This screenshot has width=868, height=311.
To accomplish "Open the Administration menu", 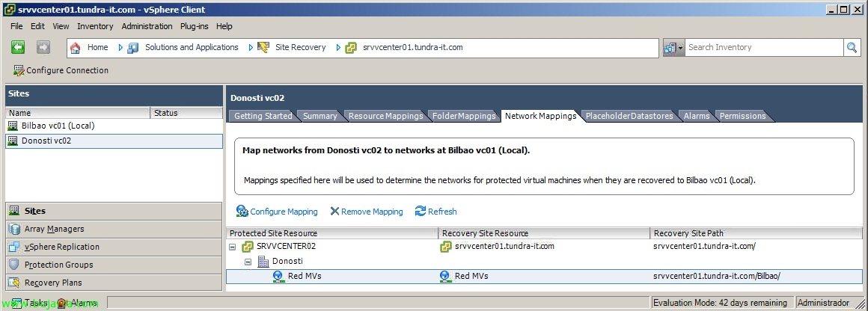I will (147, 26).
